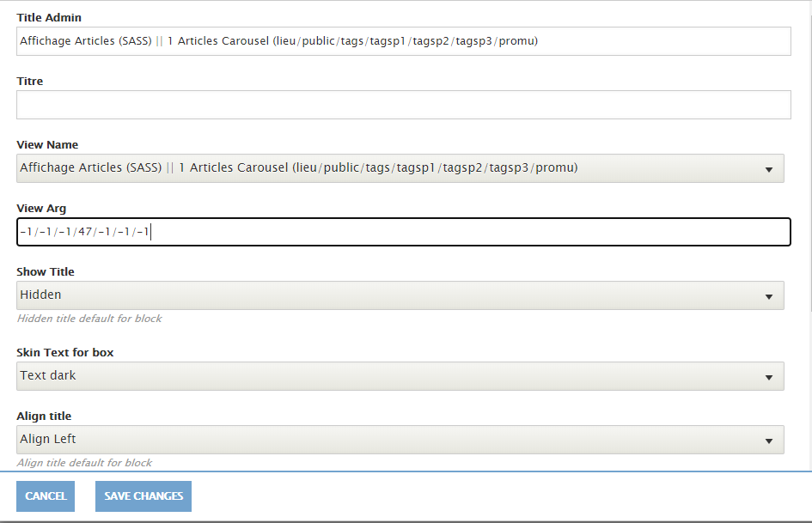
Task: Click the Title Admin label
Action: pyautogui.click(x=49, y=18)
